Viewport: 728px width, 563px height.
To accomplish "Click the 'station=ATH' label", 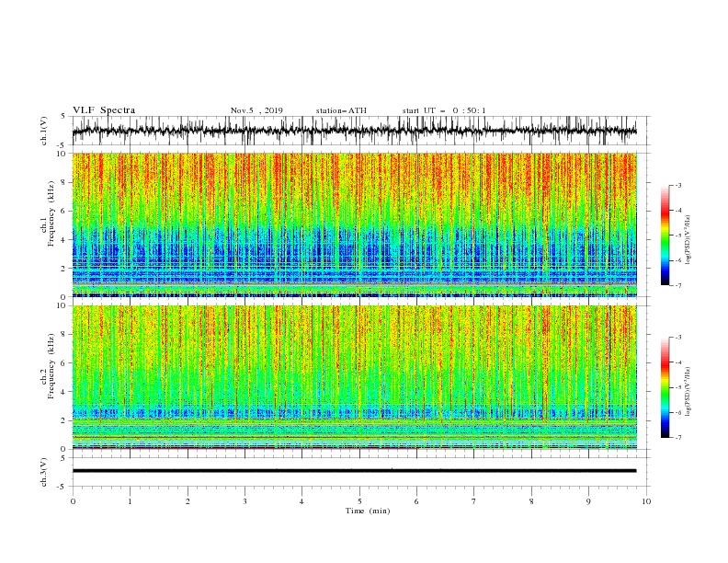I will tap(341, 110).
